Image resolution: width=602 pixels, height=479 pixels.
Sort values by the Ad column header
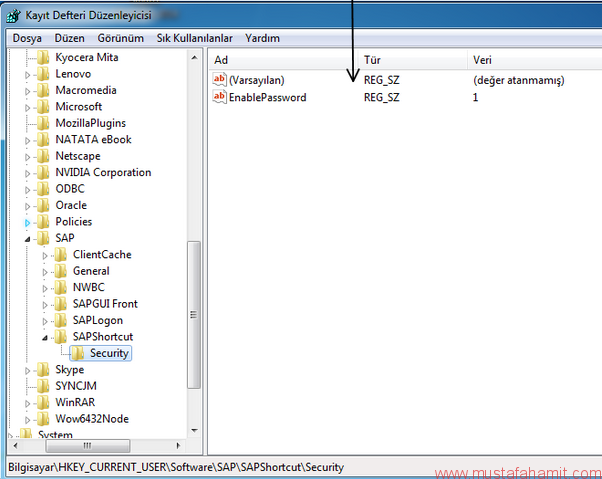[x=284, y=60]
